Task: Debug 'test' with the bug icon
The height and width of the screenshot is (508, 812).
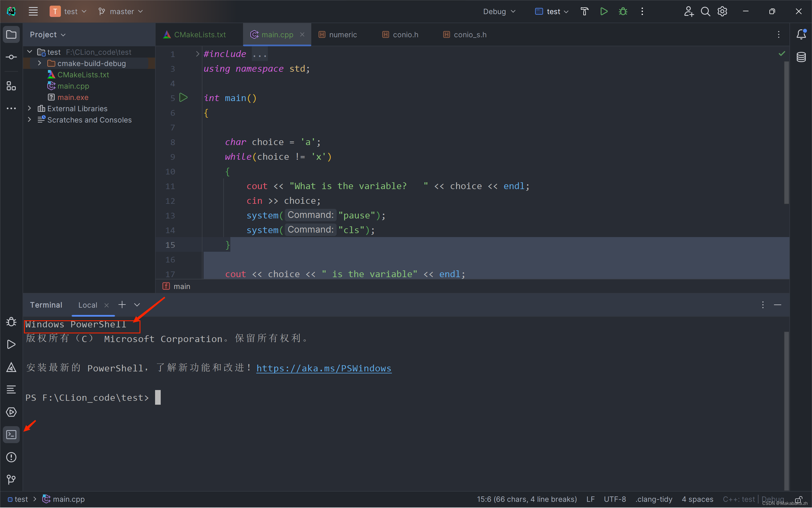Action: (x=623, y=11)
